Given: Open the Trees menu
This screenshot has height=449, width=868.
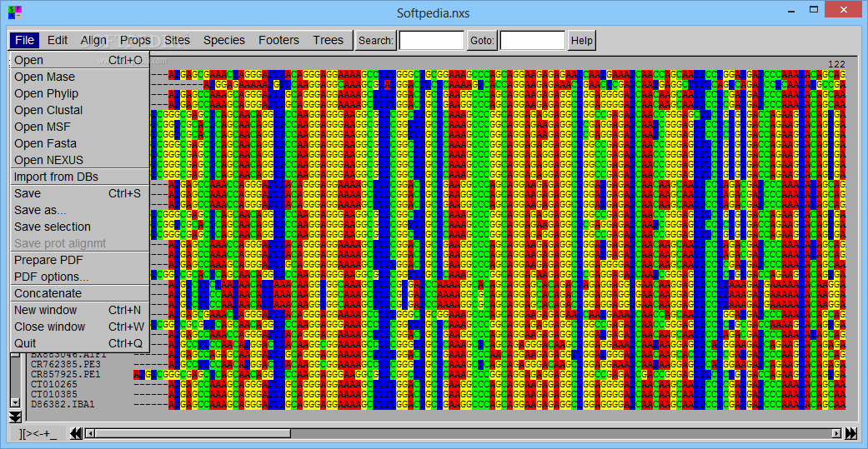Looking at the screenshot, I should point(329,40).
